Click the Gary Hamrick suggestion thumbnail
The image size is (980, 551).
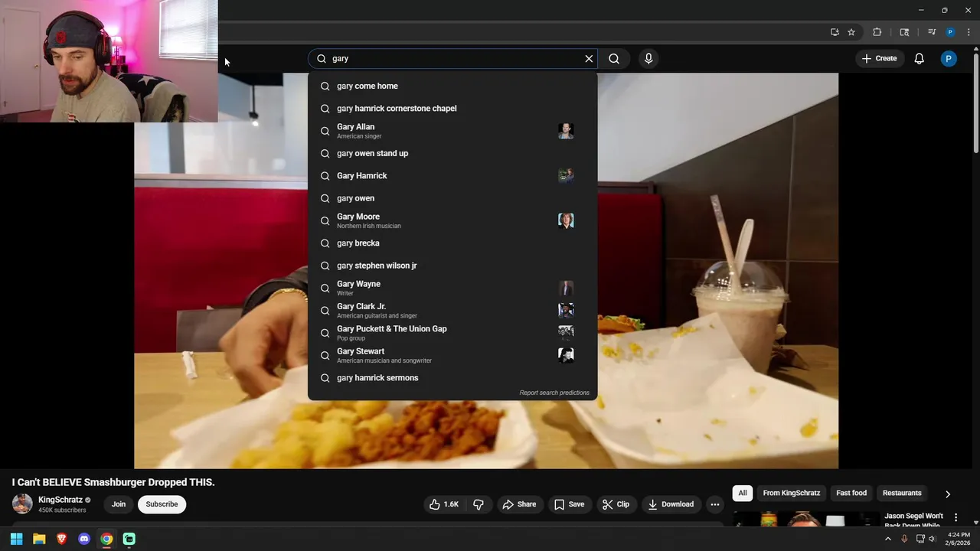566,175
